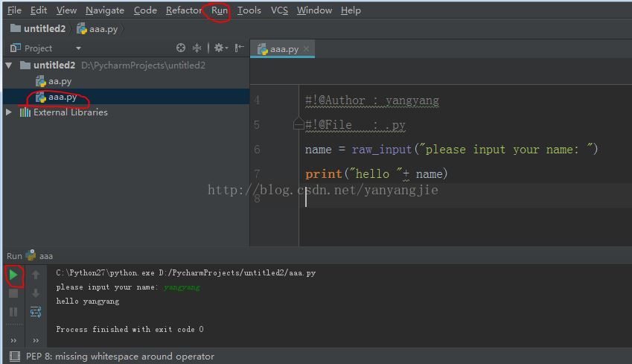Click Collapse All icon in Project panel
Screen dimensions: 632x364
(197, 48)
